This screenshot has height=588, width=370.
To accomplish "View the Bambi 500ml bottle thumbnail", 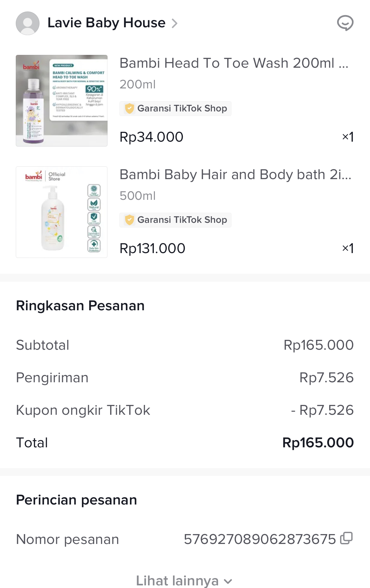I will (x=62, y=212).
